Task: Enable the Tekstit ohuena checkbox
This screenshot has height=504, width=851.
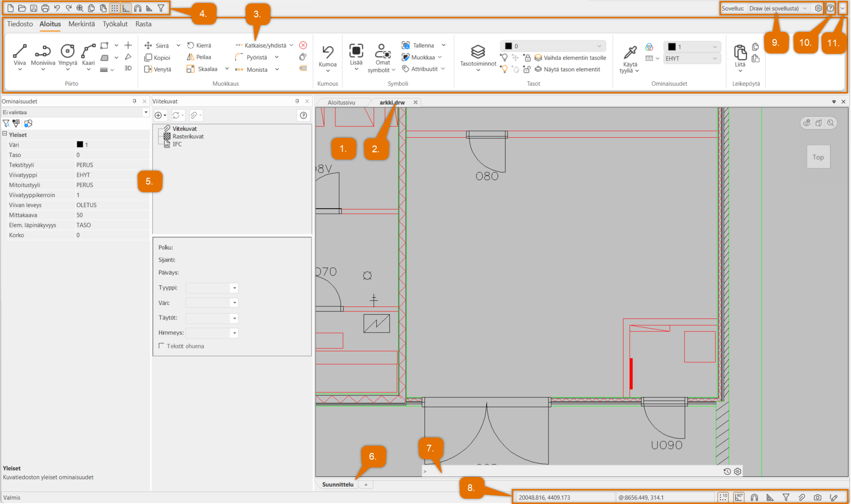Action: pyautogui.click(x=161, y=346)
